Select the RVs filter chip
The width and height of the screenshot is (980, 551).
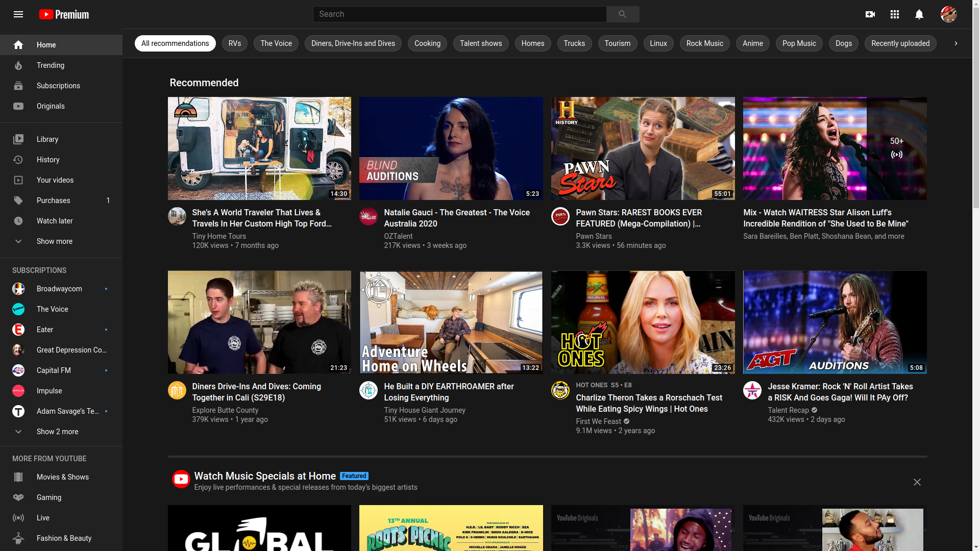[x=235, y=43]
